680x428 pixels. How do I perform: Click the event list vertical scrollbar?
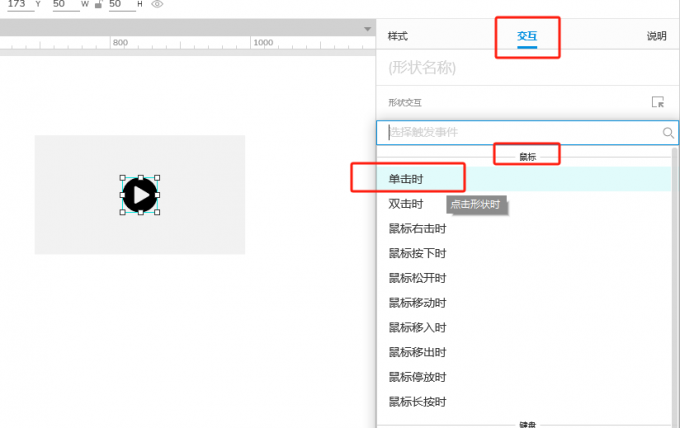point(674,286)
